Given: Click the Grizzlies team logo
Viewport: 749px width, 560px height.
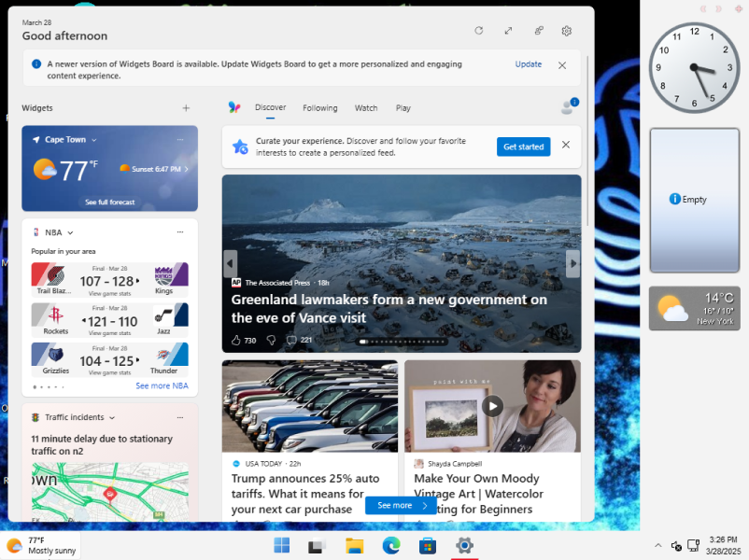Looking at the screenshot, I should click(55, 356).
